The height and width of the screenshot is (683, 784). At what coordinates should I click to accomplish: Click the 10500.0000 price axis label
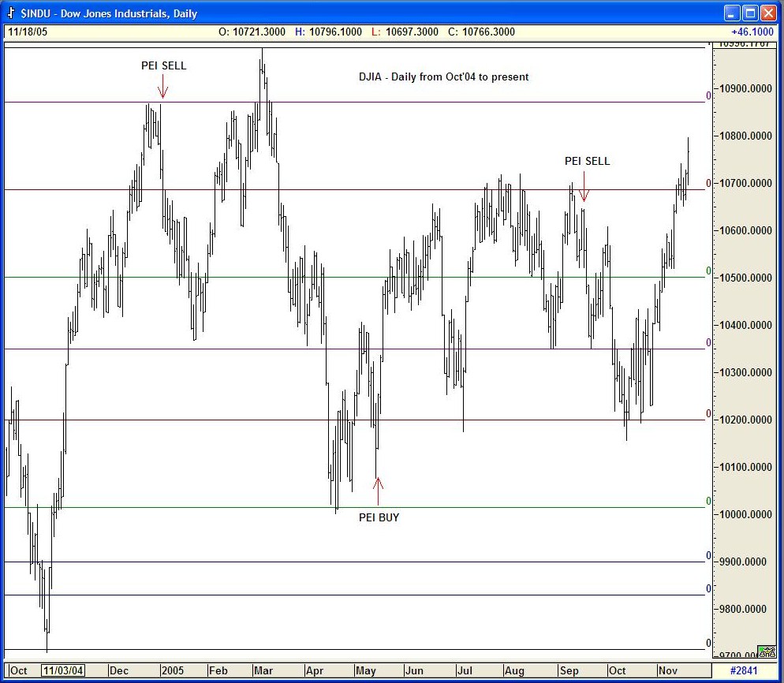745,278
